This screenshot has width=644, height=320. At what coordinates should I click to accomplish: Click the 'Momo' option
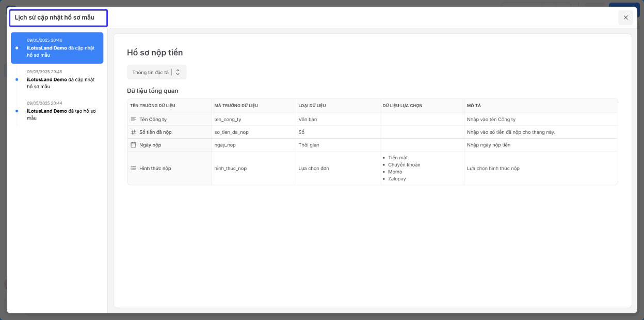pos(395,172)
